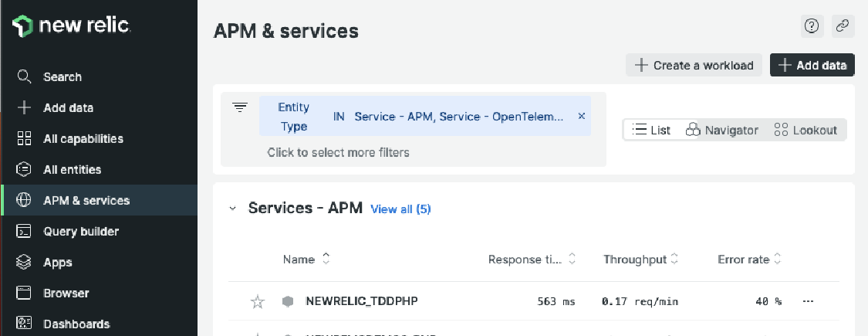Copy the page permalink via the link icon

pos(843,26)
